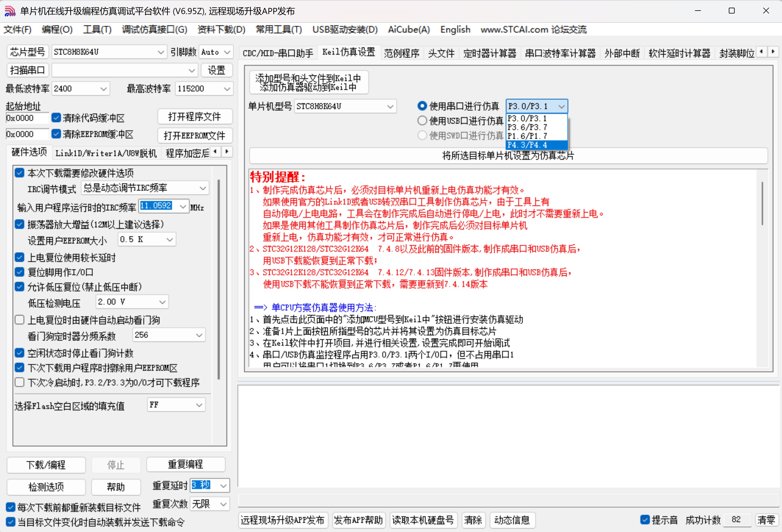Open 调试仿真接口(G) menu
This screenshot has height=532, width=782.
click(x=154, y=30)
